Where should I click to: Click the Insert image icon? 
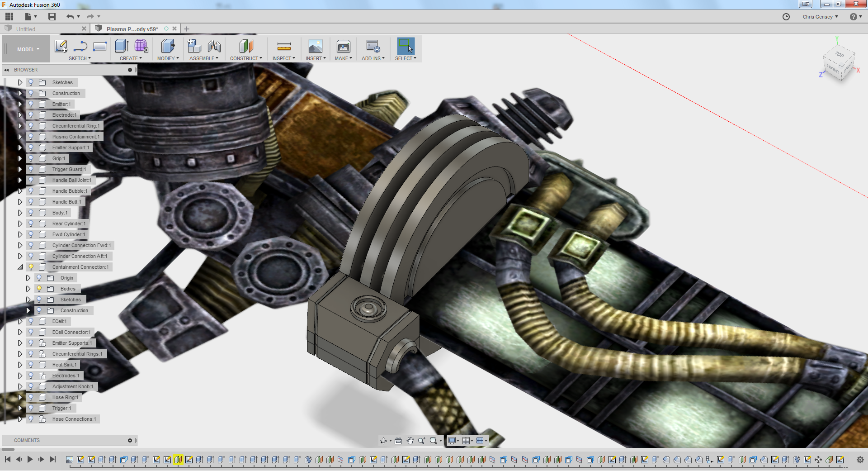(x=315, y=46)
